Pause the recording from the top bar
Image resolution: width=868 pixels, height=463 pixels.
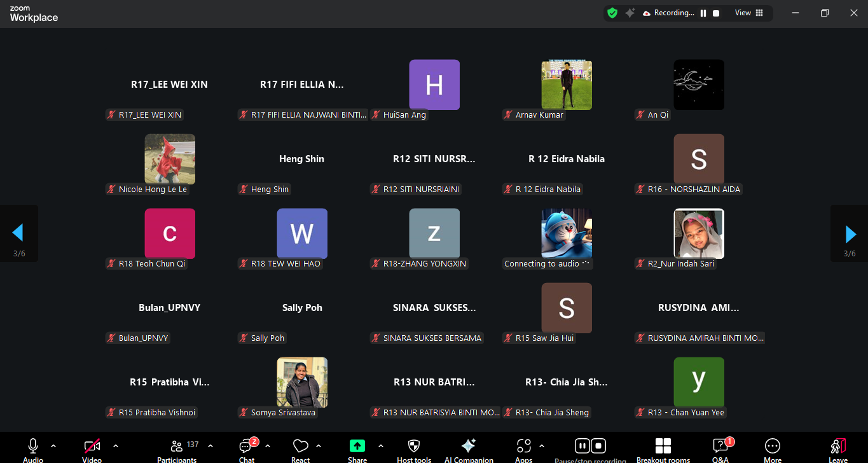[703, 13]
